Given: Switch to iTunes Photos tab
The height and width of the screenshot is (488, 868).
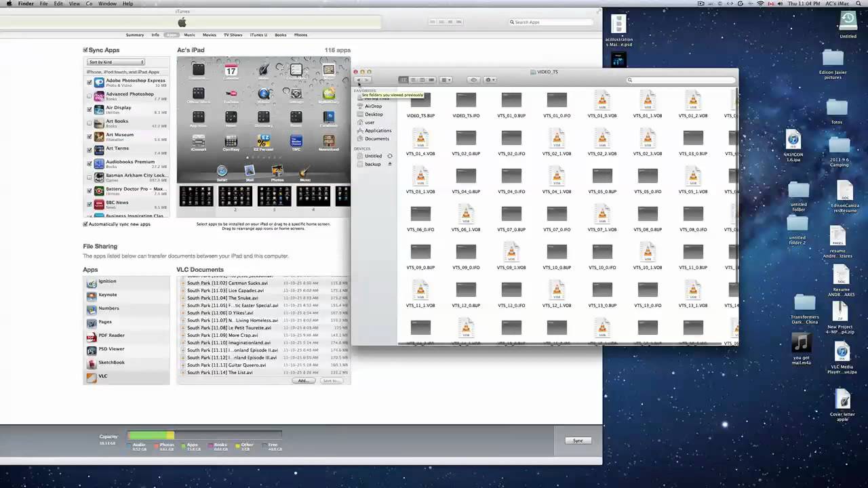Looking at the screenshot, I should pos(300,35).
